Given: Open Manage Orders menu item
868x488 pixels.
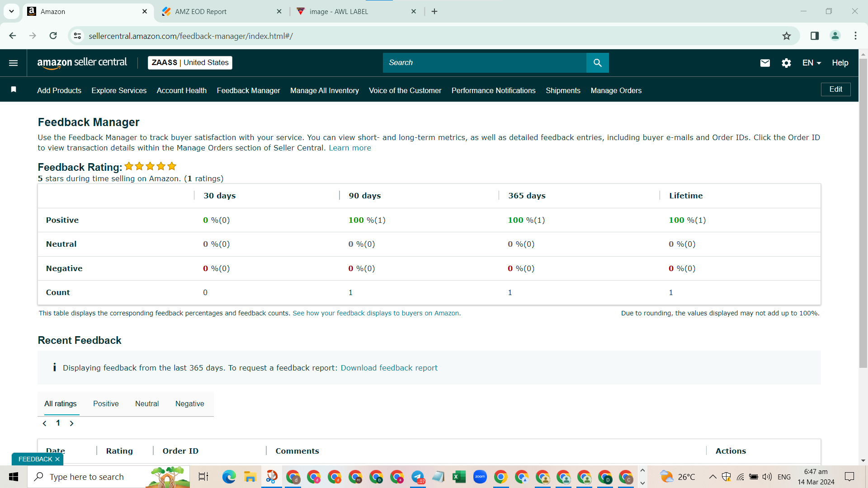Looking at the screenshot, I should pyautogui.click(x=616, y=90).
